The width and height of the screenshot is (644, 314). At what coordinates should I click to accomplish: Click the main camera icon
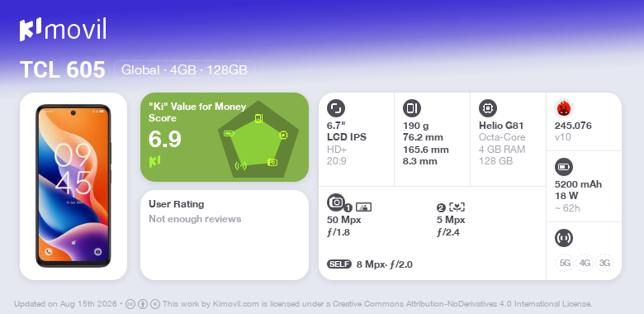[336, 202]
